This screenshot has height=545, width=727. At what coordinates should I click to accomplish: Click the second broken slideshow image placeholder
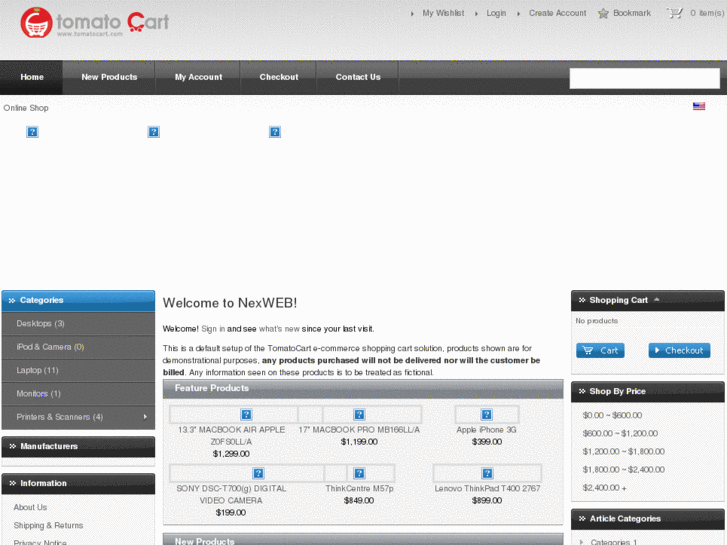[153, 132]
